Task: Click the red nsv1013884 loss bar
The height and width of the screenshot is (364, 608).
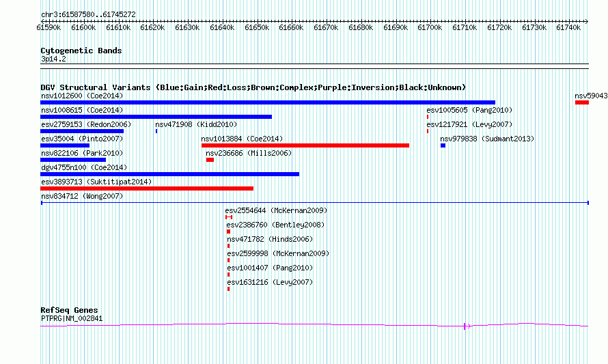Action: (x=305, y=145)
